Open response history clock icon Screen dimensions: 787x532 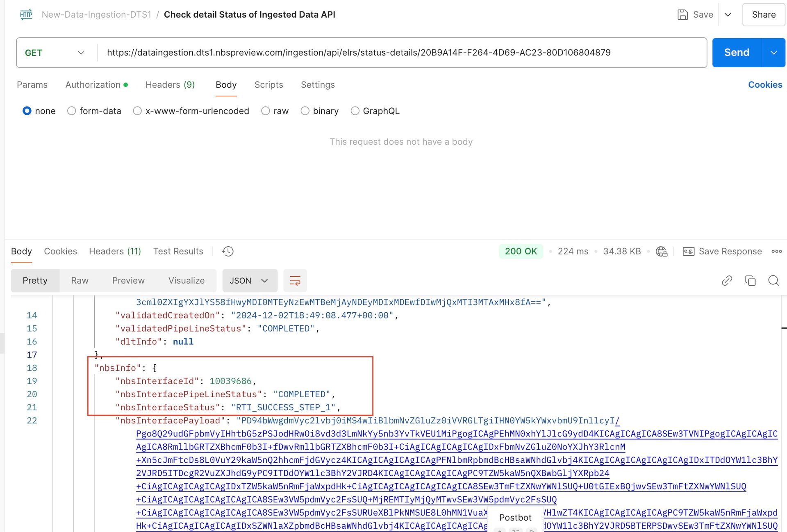228,251
